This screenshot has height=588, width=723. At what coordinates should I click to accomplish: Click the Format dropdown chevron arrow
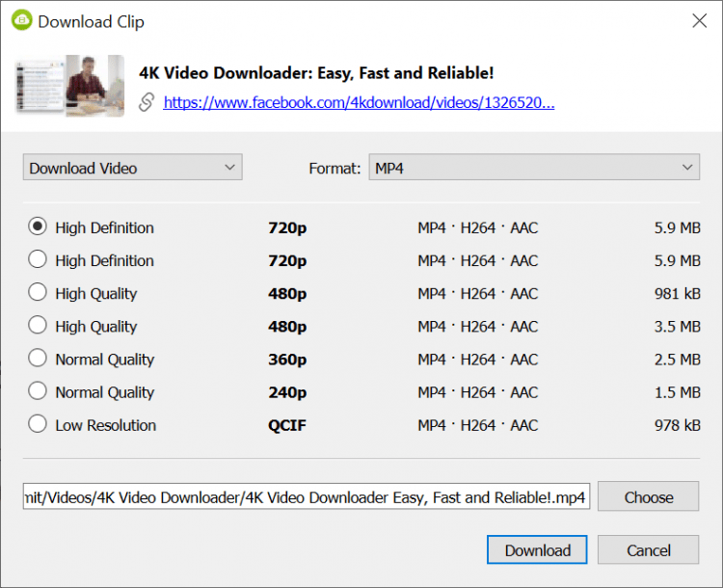coord(687,168)
